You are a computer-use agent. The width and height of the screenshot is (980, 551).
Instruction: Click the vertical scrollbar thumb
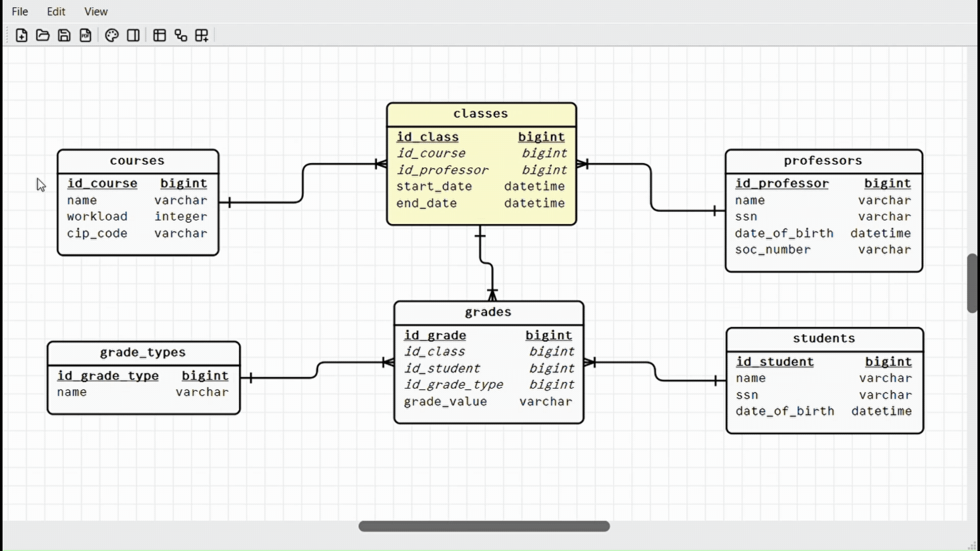(x=972, y=283)
